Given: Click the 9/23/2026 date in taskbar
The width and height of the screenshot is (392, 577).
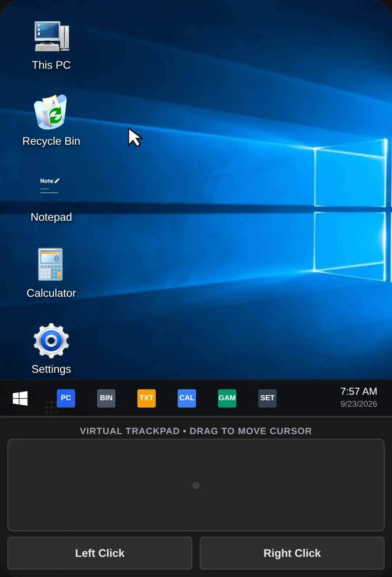Looking at the screenshot, I should (359, 404).
